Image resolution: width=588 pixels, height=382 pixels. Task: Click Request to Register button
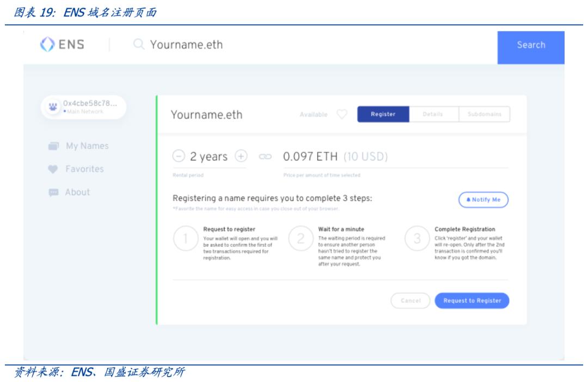[x=471, y=301]
